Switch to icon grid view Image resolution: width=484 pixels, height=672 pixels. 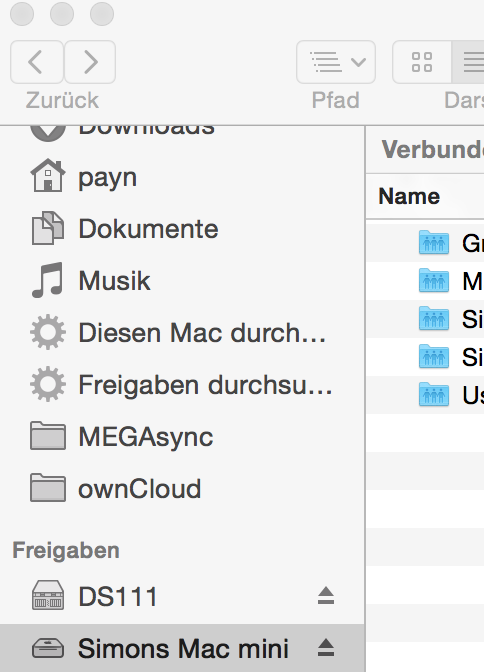pyautogui.click(x=422, y=62)
